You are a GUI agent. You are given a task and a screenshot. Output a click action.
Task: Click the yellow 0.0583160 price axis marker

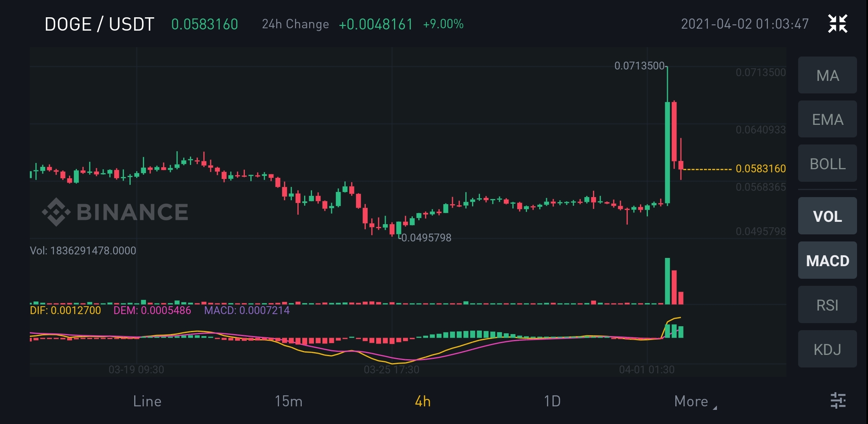pyautogui.click(x=760, y=168)
